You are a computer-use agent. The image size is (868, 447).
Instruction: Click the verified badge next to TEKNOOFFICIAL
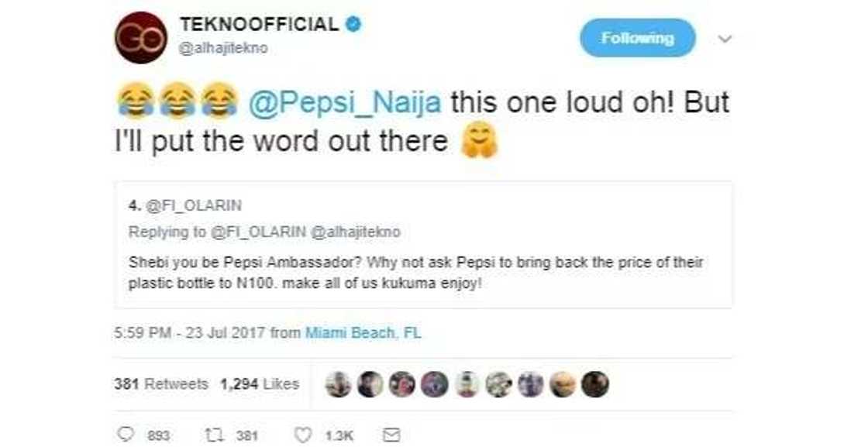(353, 23)
